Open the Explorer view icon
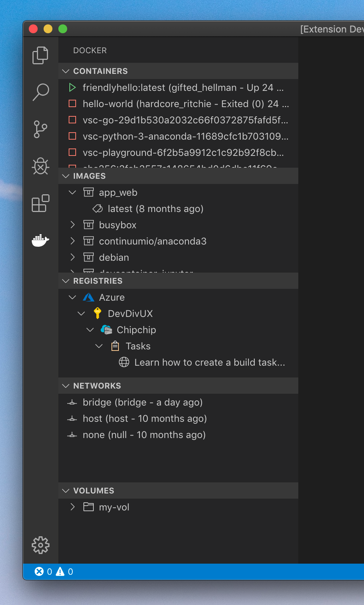The height and width of the screenshot is (605, 364). point(41,55)
